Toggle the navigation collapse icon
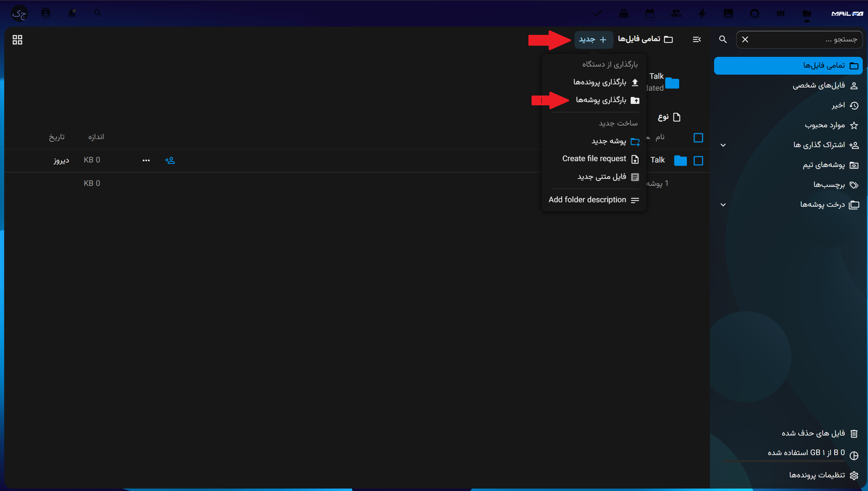Screen dimensions: 868x491 coord(697,39)
